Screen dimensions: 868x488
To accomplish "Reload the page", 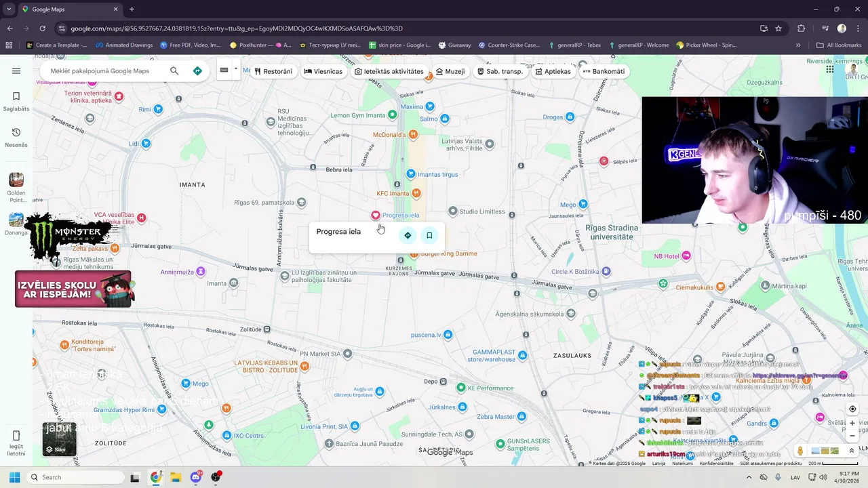I will tap(42, 28).
